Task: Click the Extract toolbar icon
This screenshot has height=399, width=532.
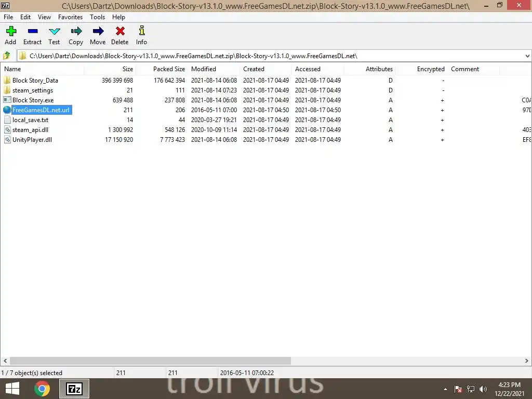Action: click(x=33, y=31)
